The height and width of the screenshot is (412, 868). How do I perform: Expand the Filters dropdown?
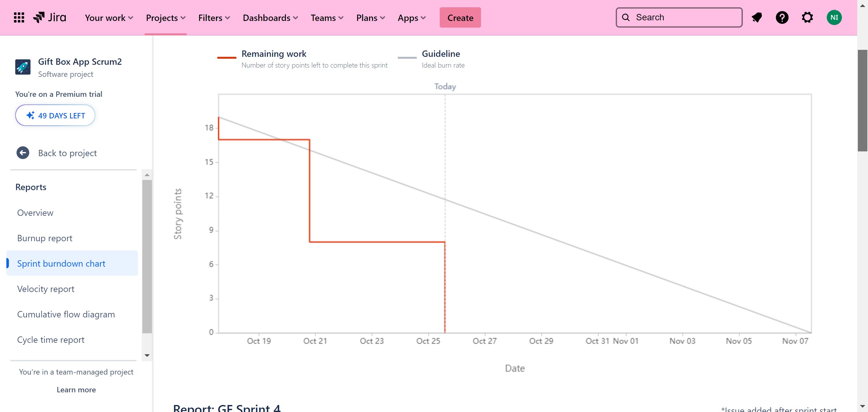tap(214, 18)
